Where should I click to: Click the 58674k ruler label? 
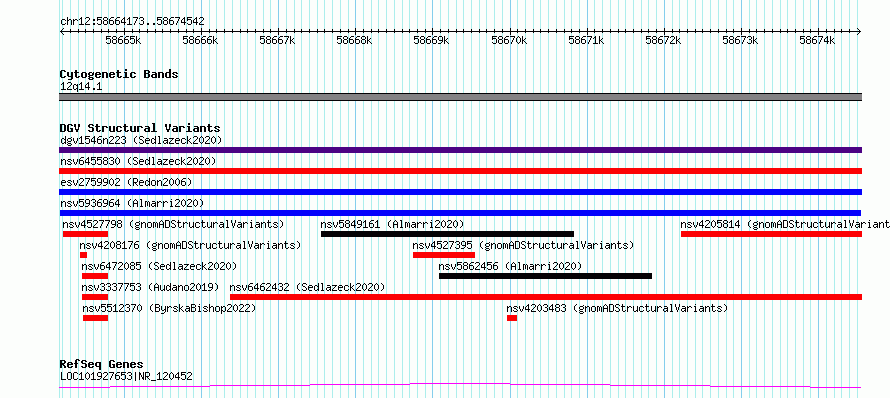[817, 40]
